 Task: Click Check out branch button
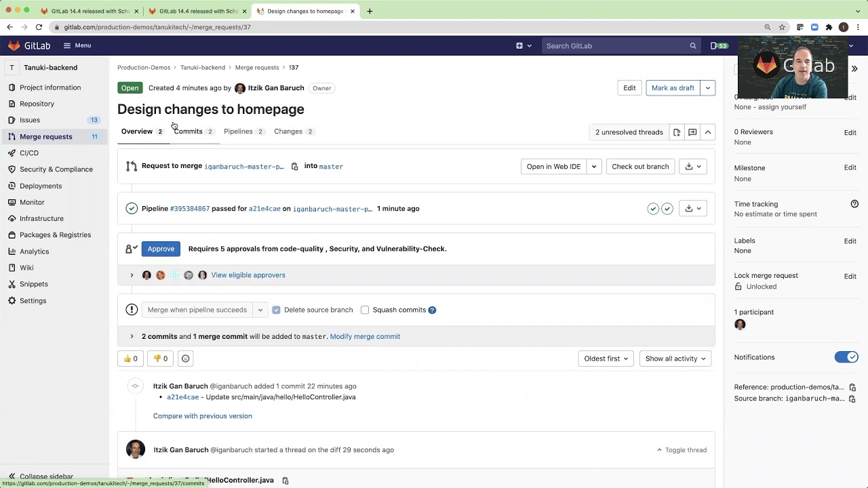pos(640,167)
